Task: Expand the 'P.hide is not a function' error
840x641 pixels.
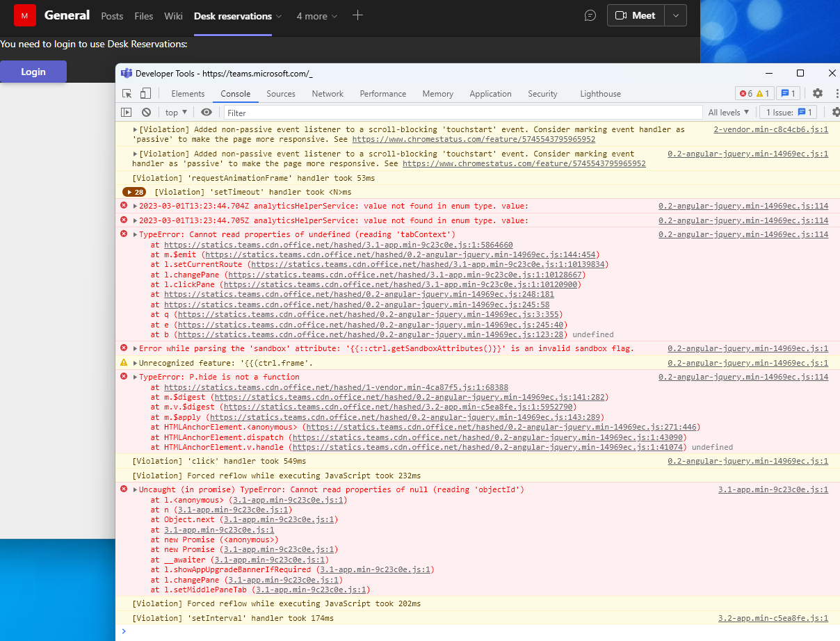Action: [x=136, y=377]
